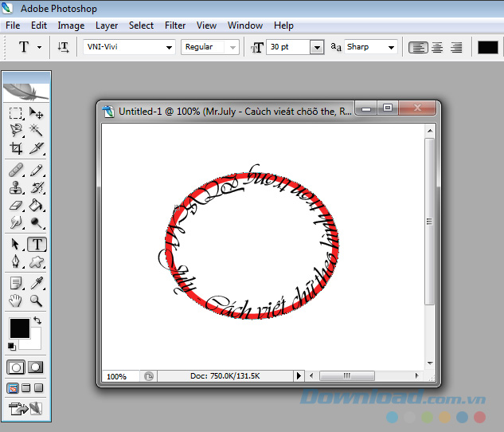Activate the Pen tool
504x432 pixels.
(x=16, y=261)
